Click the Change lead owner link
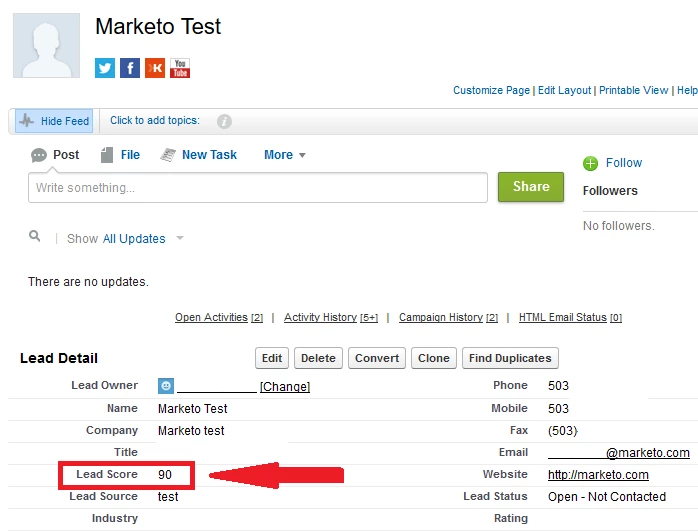The height and width of the screenshot is (531, 698). (x=285, y=386)
